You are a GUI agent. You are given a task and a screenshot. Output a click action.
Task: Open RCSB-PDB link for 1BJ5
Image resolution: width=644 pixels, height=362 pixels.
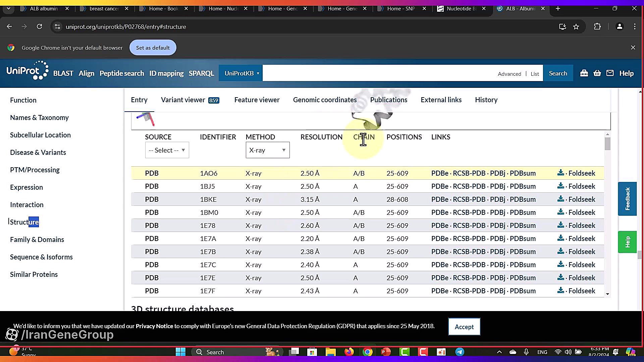tap(469, 186)
